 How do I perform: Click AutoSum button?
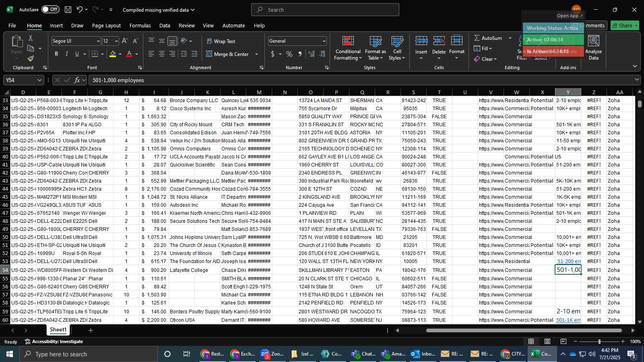coord(488,38)
